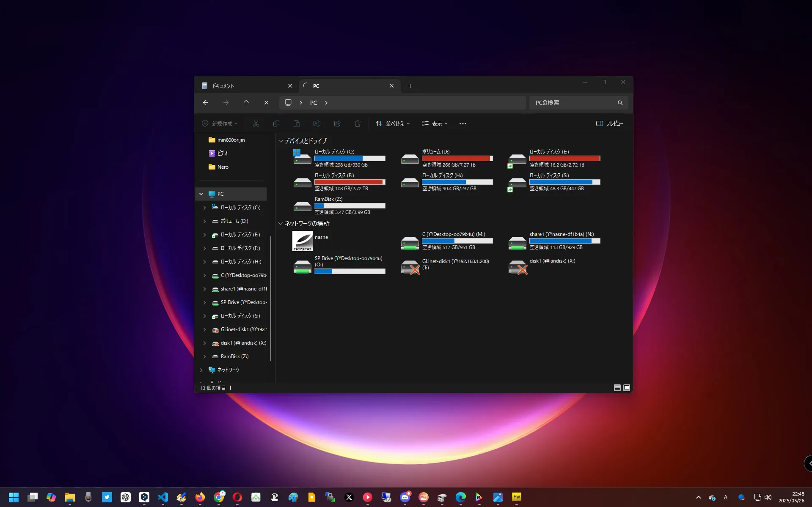Open the ... more options menu
This screenshot has width=812, height=507.
(462, 123)
